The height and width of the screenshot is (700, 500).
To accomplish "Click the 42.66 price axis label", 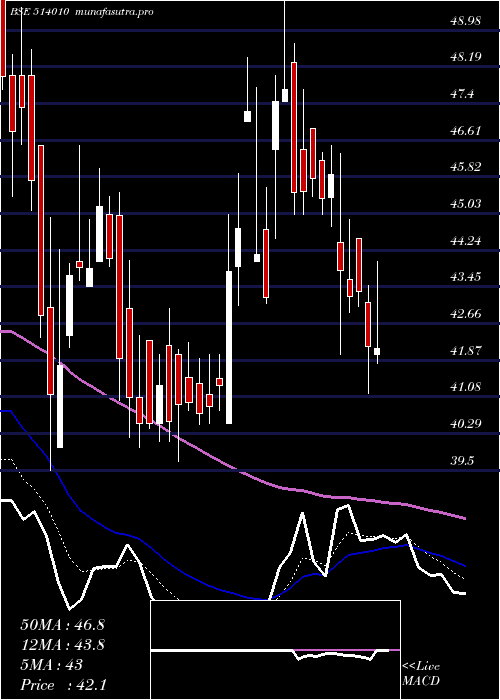I will 466,313.
